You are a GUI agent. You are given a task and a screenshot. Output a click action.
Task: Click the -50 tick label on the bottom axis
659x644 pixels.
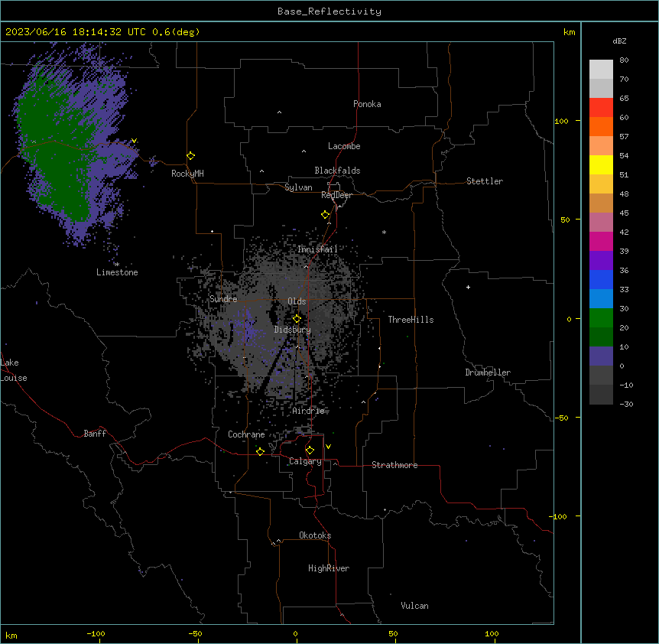pos(195,633)
